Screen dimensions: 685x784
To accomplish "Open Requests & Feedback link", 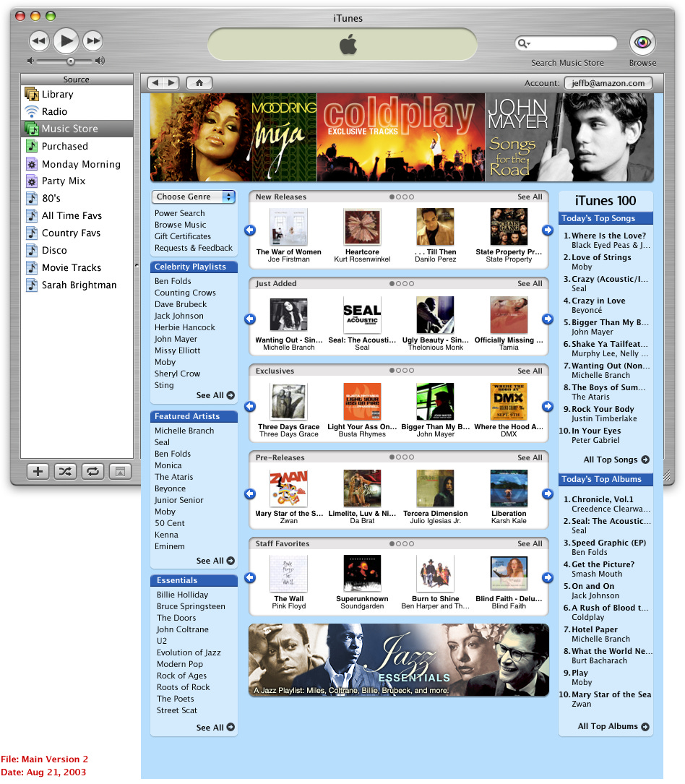I will point(194,248).
